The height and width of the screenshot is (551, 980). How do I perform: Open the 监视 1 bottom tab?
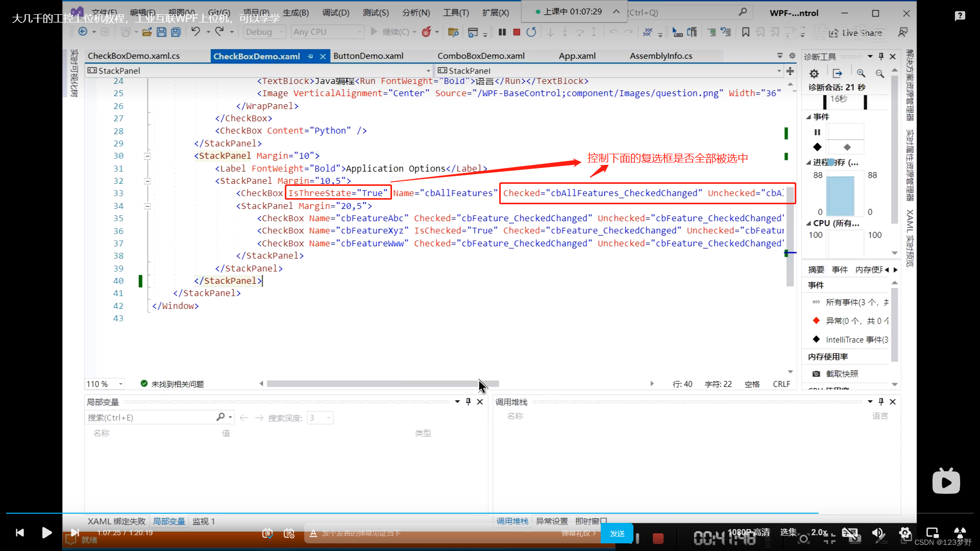click(x=204, y=521)
